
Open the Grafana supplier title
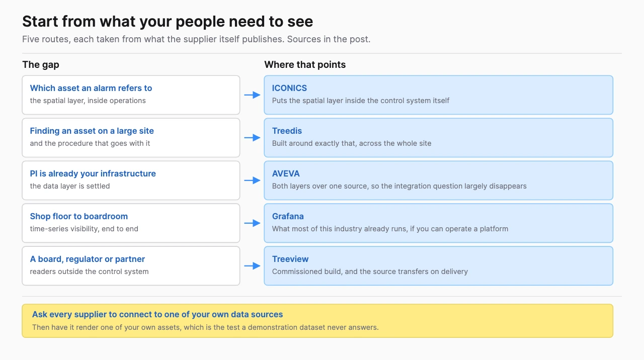click(288, 216)
